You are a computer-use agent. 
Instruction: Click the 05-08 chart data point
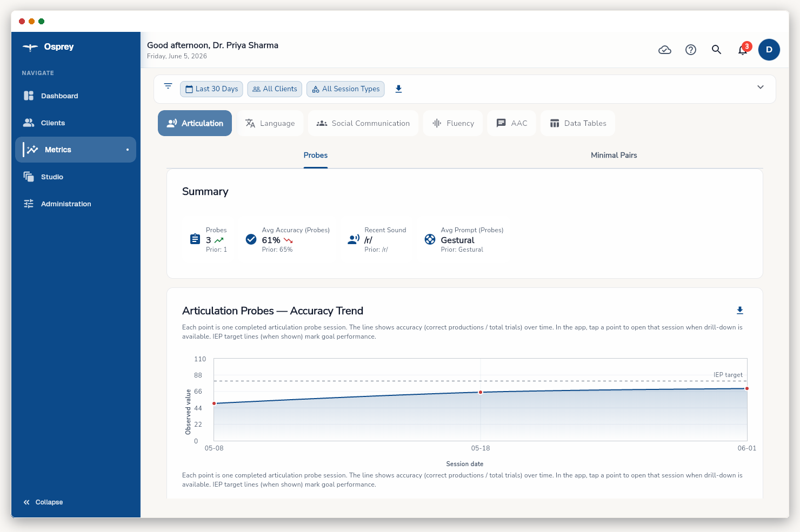(x=214, y=403)
